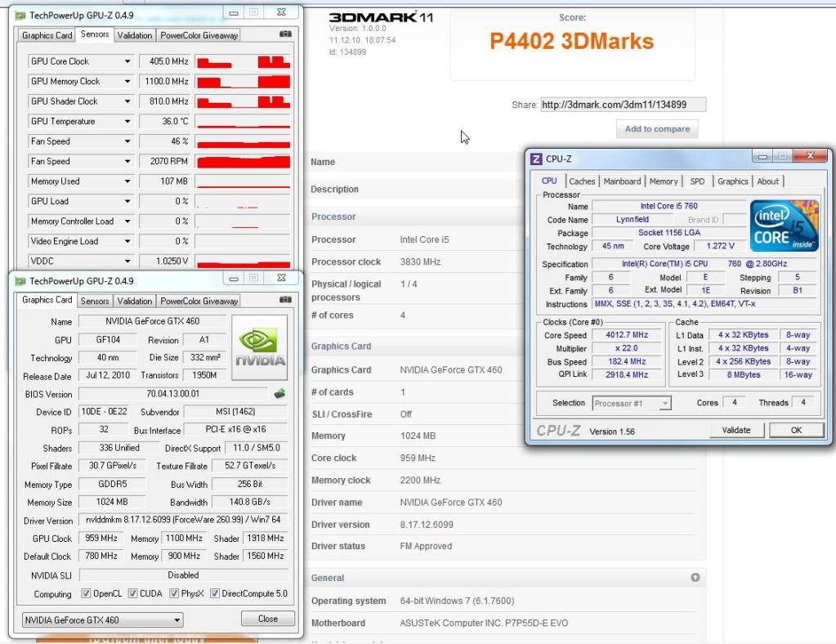Click the GPU value GF104
This screenshot has width=836, height=644.
point(108,340)
